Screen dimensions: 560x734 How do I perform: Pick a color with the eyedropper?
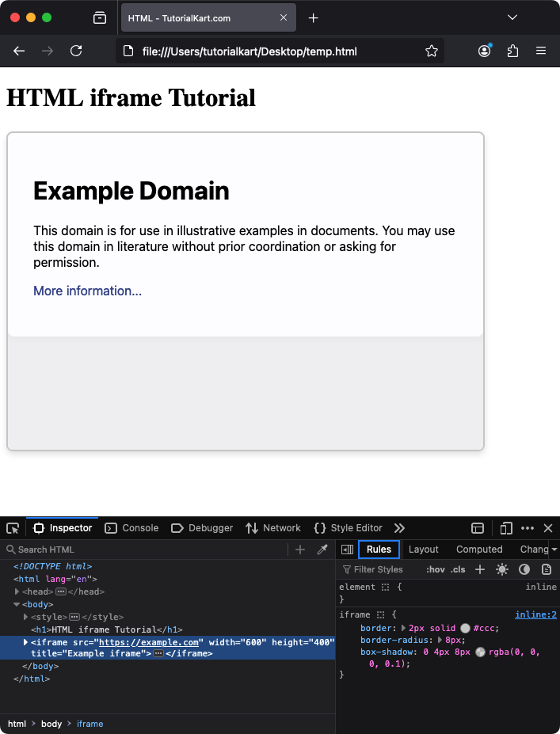[x=322, y=550]
